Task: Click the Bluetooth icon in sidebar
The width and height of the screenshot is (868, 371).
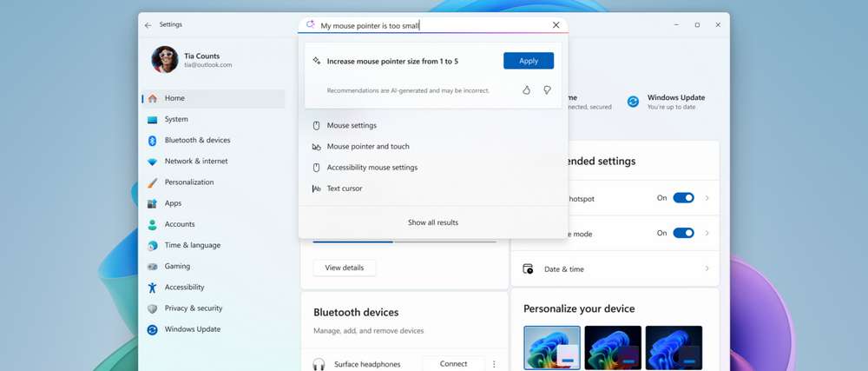Action: [x=152, y=141]
